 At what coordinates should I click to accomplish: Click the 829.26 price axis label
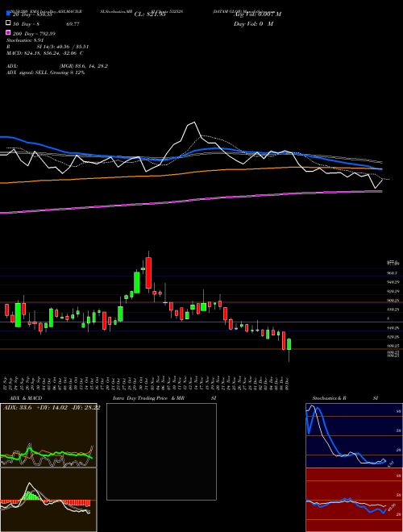coord(393,337)
